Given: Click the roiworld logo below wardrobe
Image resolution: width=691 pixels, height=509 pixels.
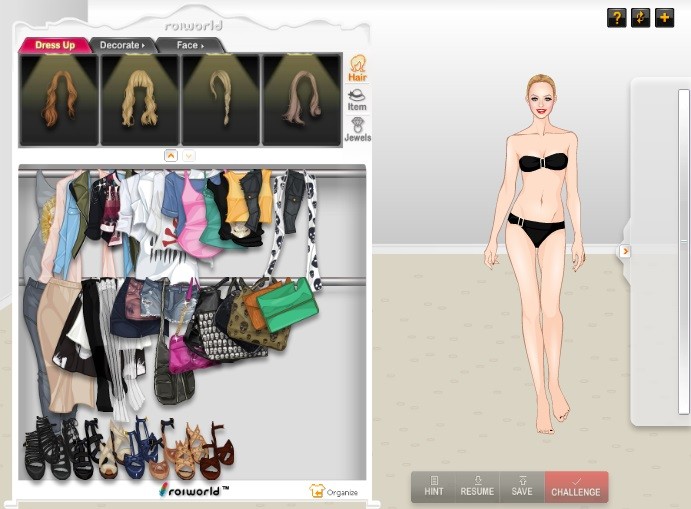Looking at the screenshot, I should pyautogui.click(x=194, y=490).
